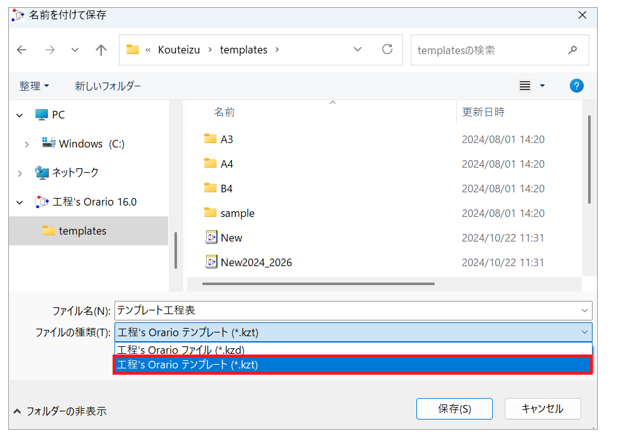This screenshot has width=618, height=444.
Task: Collapse folders via フォルダーの非表示
Action: tap(60, 411)
